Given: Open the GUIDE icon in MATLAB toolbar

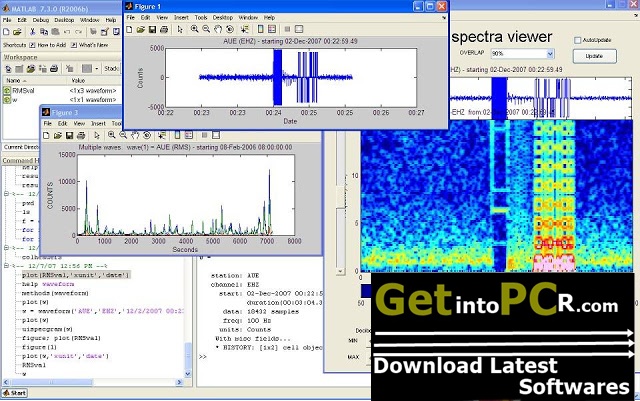Looking at the screenshot, I should pos(105,31).
